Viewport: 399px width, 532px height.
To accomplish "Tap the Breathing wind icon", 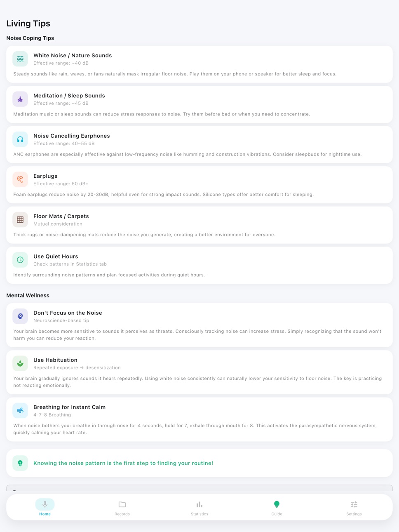I will point(20,410).
